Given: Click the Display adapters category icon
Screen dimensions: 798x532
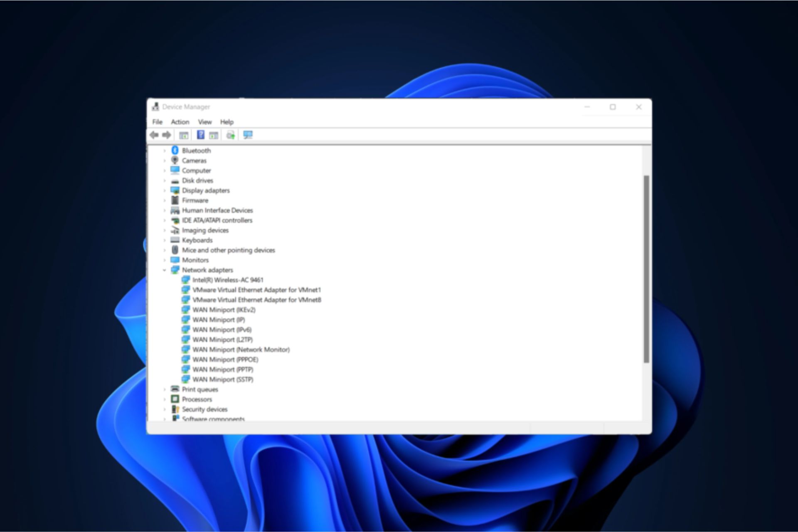Looking at the screenshot, I should tap(175, 190).
